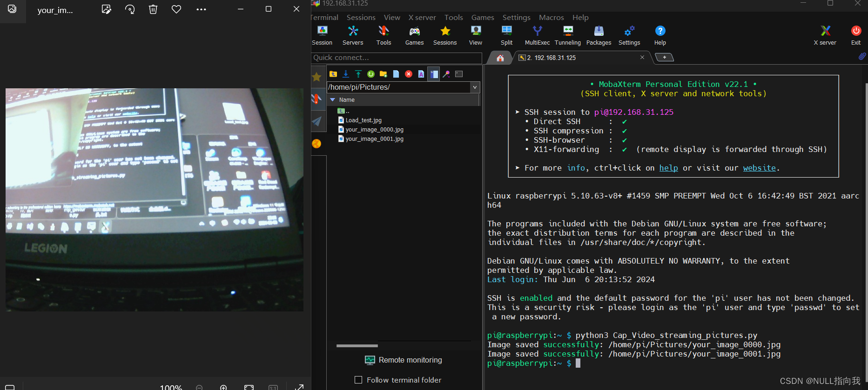Click the Exit power icon

click(x=856, y=36)
